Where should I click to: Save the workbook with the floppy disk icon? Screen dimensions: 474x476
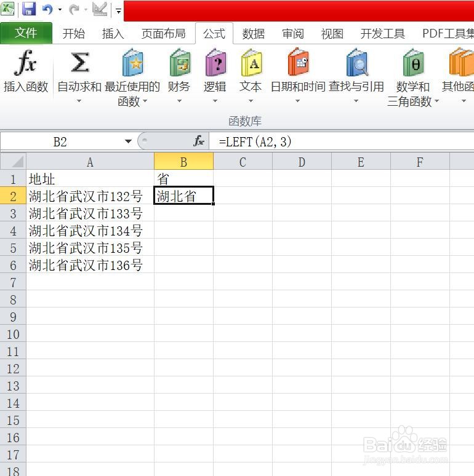pos(29,9)
